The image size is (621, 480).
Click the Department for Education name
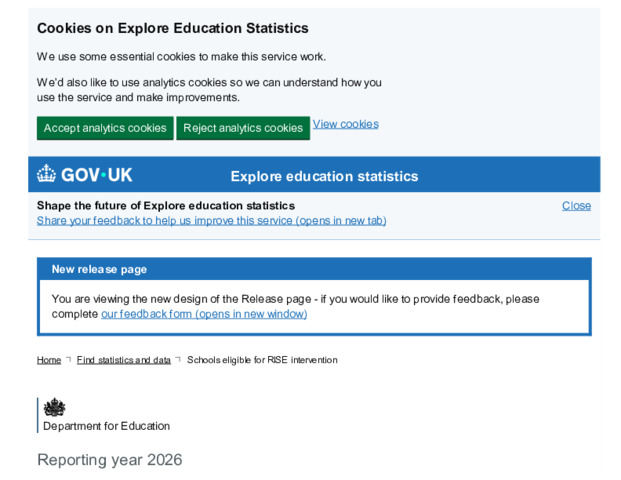[x=107, y=426]
